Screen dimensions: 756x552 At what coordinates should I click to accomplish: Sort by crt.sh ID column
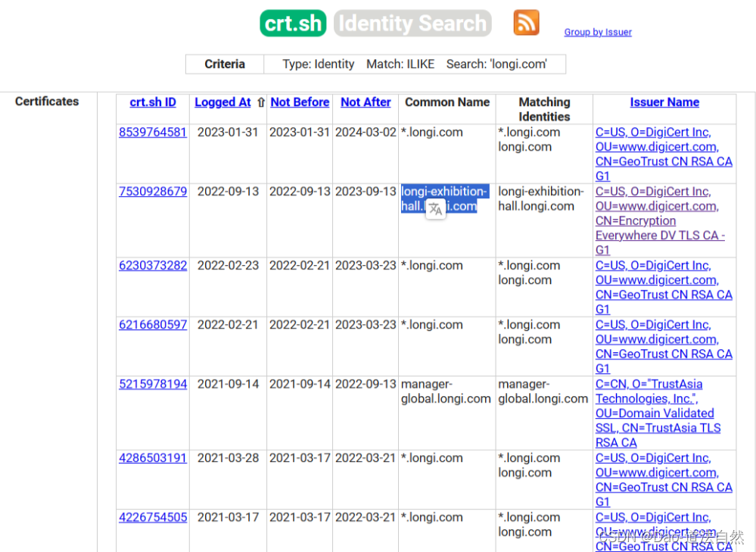point(152,102)
